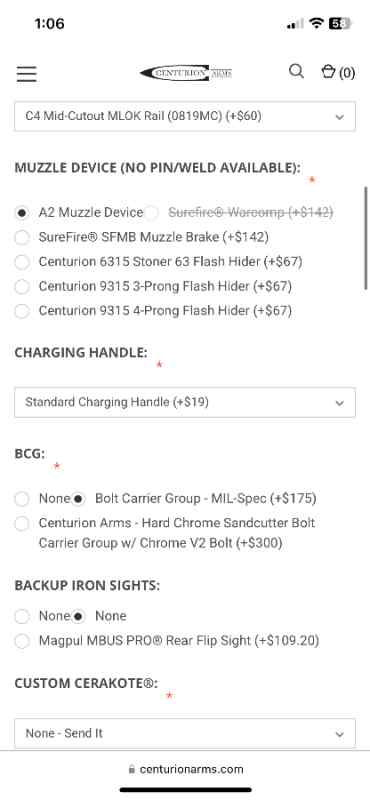370x800 pixels.
Task: Select Hard Chrome Sandcutter Bolt Carrier Group
Action: coord(22,523)
